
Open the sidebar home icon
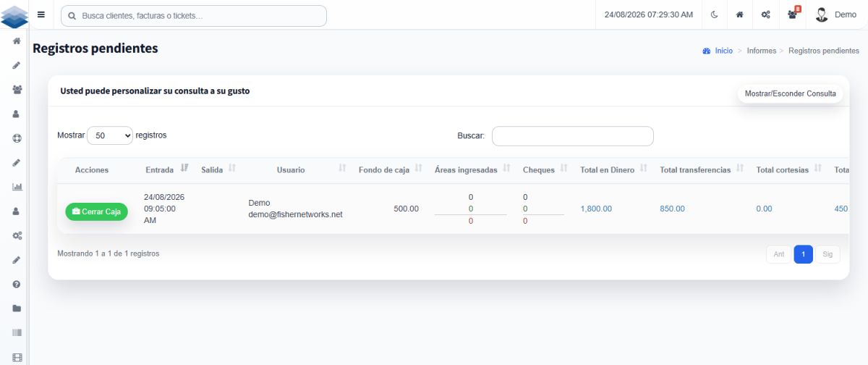click(x=17, y=41)
